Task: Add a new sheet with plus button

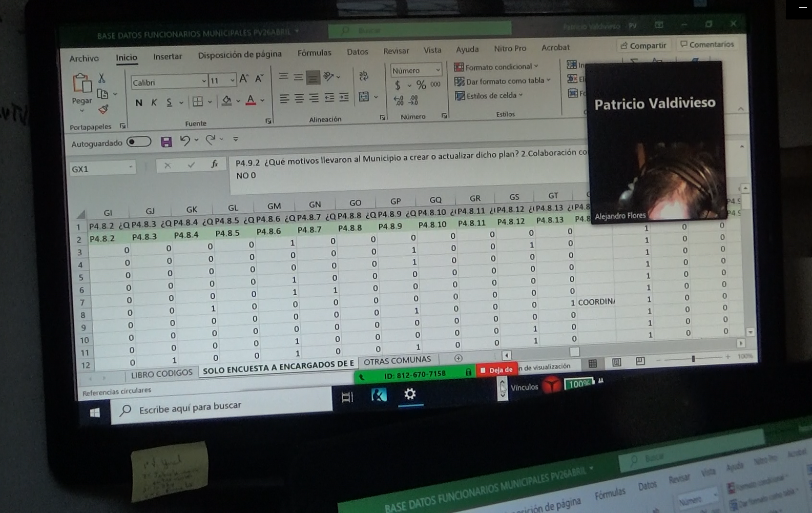Action: 458,358
